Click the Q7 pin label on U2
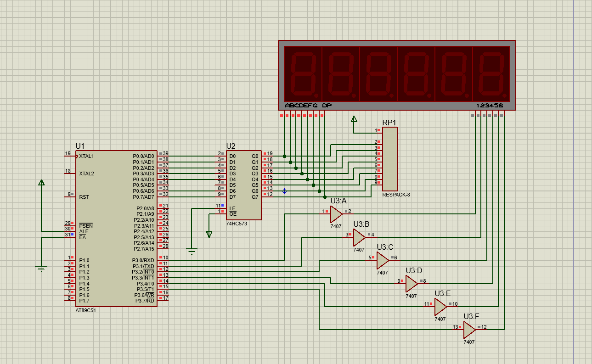The height and width of the screenshot is (364, 592). click(255, 196)
